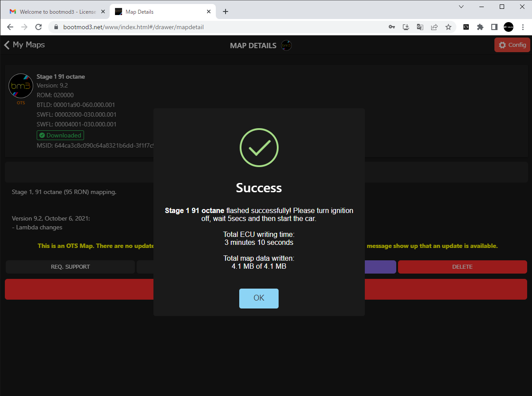Open the Config settings button
Viewport: 532px width, 396px height.
click(512, 45)
